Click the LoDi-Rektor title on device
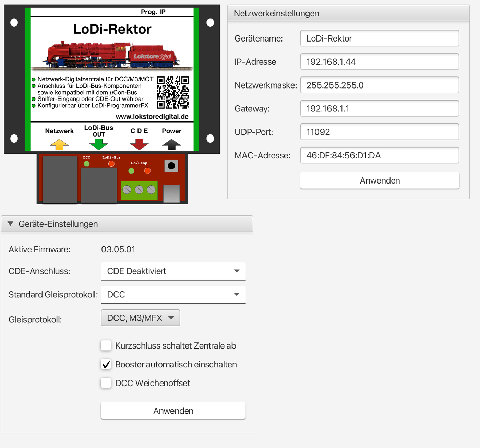Image resolution: width=480 pixels, height=448 pixels. pyautogui.click(x=112, y=29)
